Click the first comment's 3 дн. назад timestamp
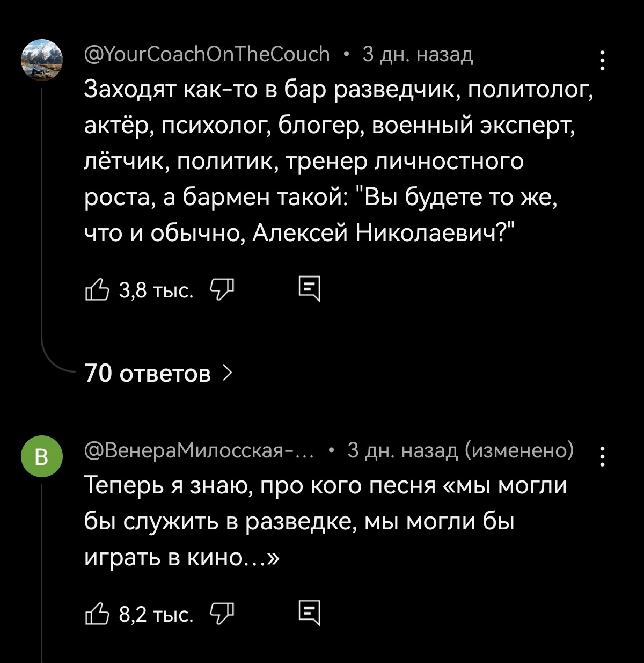This screenshot has width=644, height=663. 418,54
